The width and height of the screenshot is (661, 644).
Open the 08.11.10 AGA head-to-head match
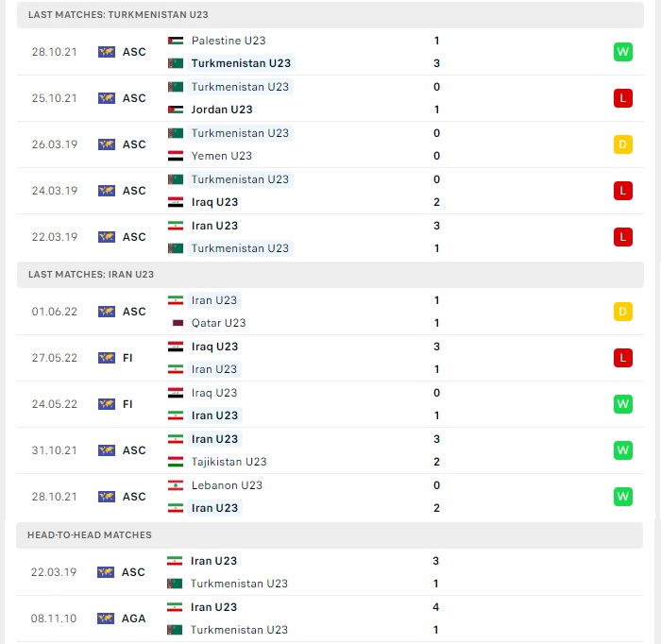(x=330, y=619)
